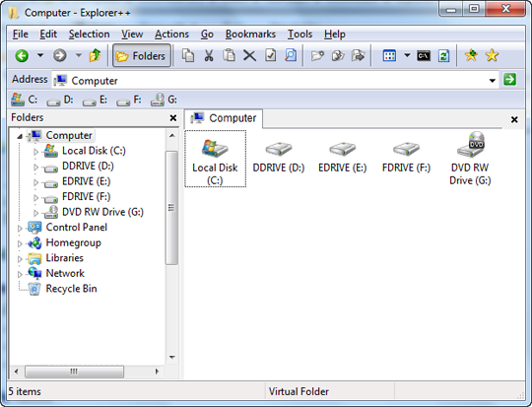Click the Organize Bookmarks star icon
Screen dimensions: 532x407
pyautogui.click(x=492, y=55)
